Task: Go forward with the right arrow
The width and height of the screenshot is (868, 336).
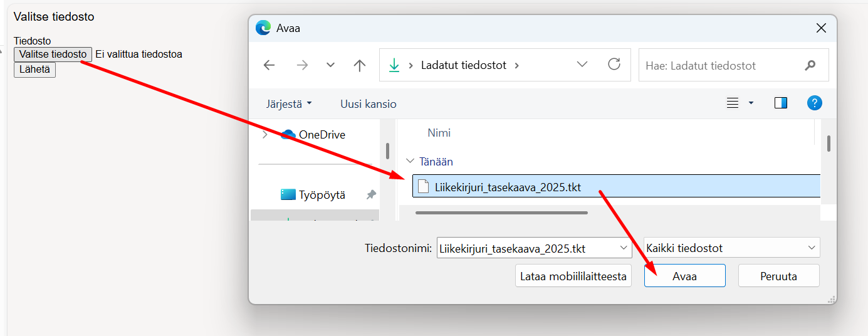Action: (302, 65)
